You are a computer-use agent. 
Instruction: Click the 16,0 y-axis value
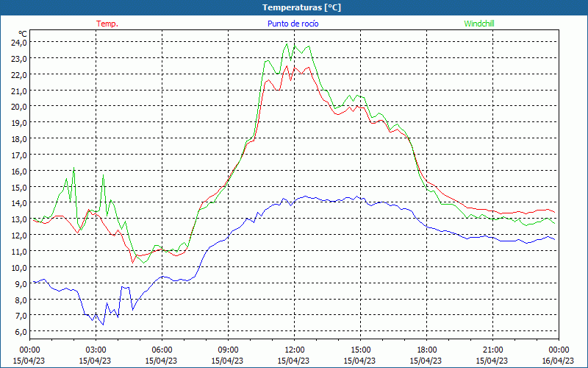[19, 171]
